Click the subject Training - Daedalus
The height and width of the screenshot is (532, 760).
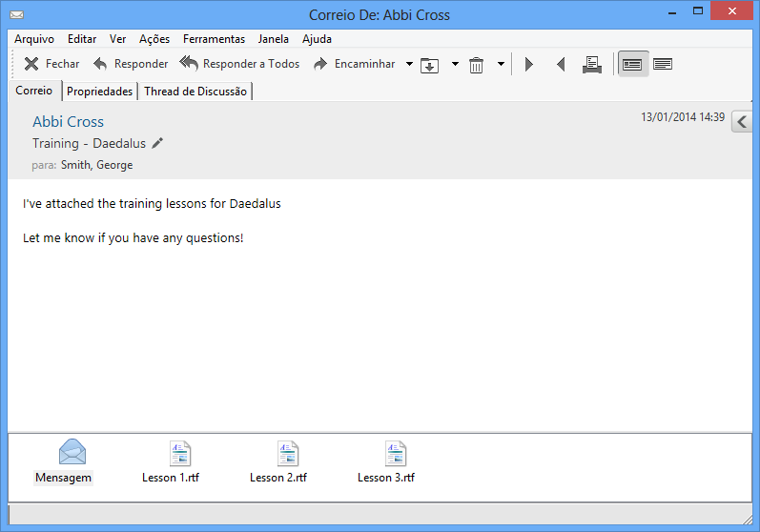(90, 143)
